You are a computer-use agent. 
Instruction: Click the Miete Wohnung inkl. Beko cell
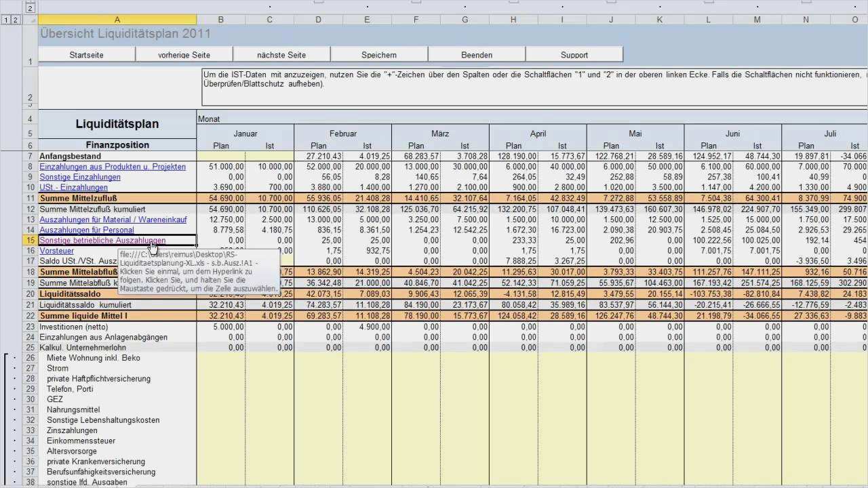[94, 358]
